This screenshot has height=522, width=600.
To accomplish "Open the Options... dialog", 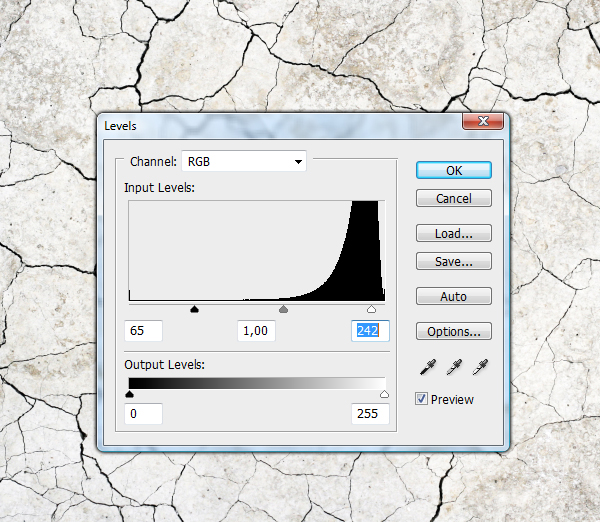I will (x=454, y=331).
